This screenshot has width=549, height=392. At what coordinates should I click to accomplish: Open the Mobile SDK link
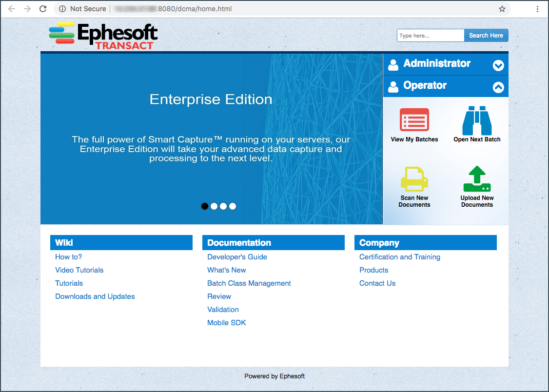(227, 323)
